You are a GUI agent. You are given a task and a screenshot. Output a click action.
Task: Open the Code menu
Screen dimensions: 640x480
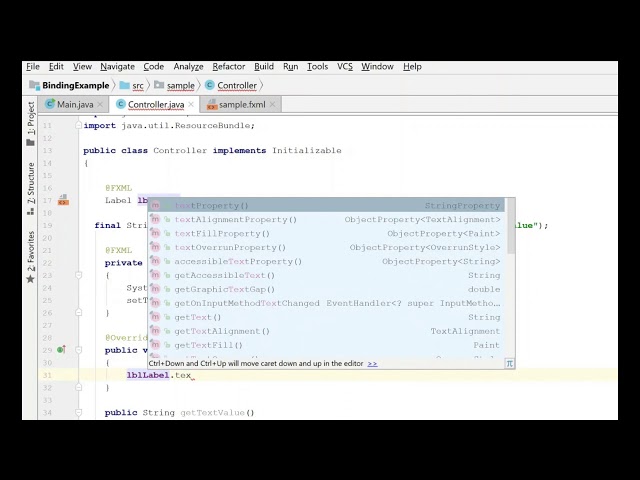153,67
